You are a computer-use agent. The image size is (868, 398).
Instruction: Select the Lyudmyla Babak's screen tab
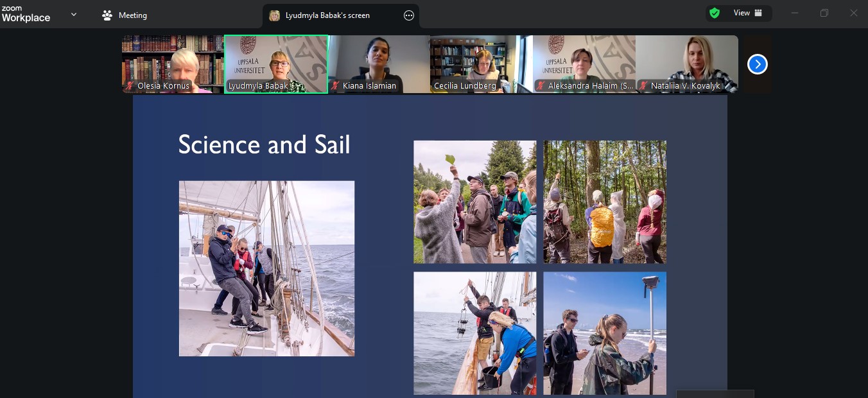point(327,15)
